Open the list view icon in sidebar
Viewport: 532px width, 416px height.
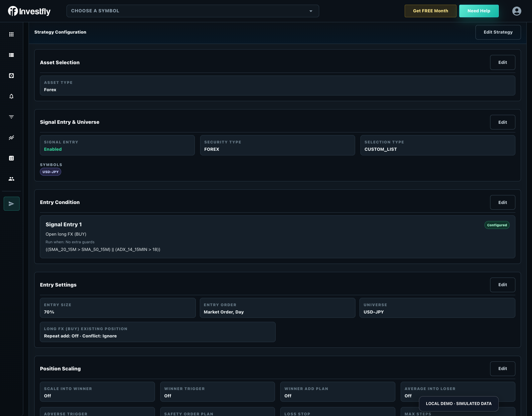coord(11,55)
